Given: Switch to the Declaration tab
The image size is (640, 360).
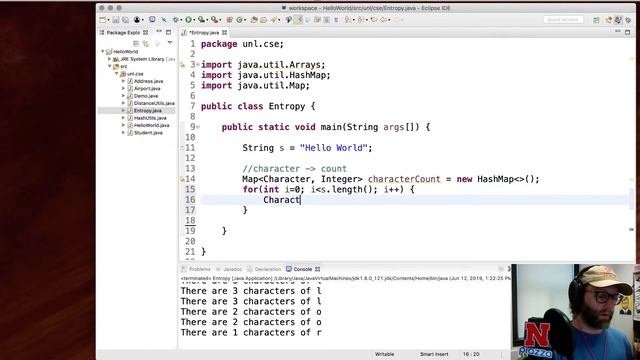Looking at the screenshot, I should pyautogui.click(x=264, y=269).
